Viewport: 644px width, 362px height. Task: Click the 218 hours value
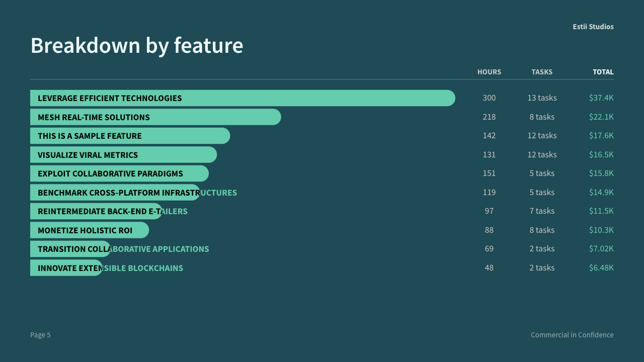(x=489, y=117)
